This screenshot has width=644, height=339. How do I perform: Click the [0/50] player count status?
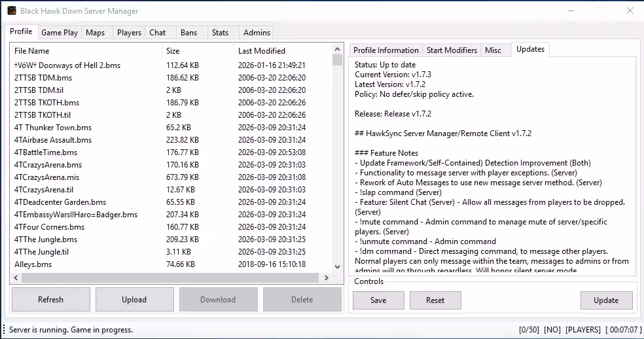(x=529, y=330)
